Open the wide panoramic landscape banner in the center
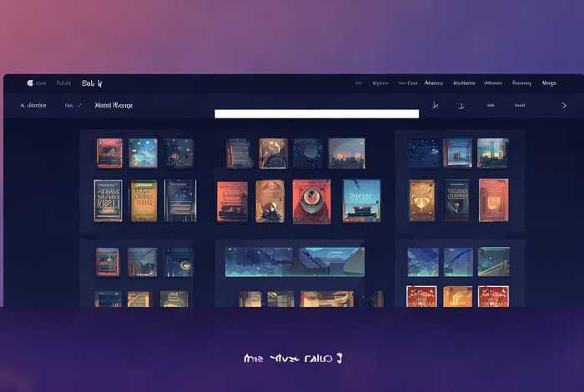The width and height of the screenshot is (584, 392). coord(294,262)
